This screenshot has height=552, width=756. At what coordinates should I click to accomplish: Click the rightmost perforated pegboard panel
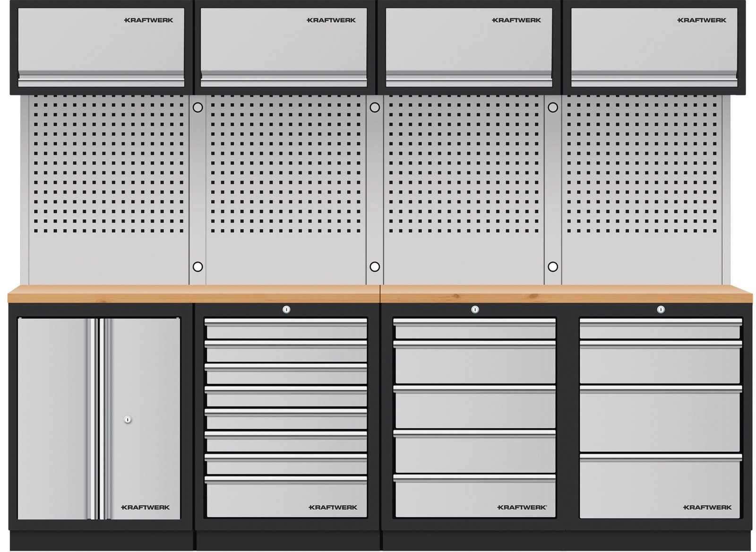[x=645, y=189]
